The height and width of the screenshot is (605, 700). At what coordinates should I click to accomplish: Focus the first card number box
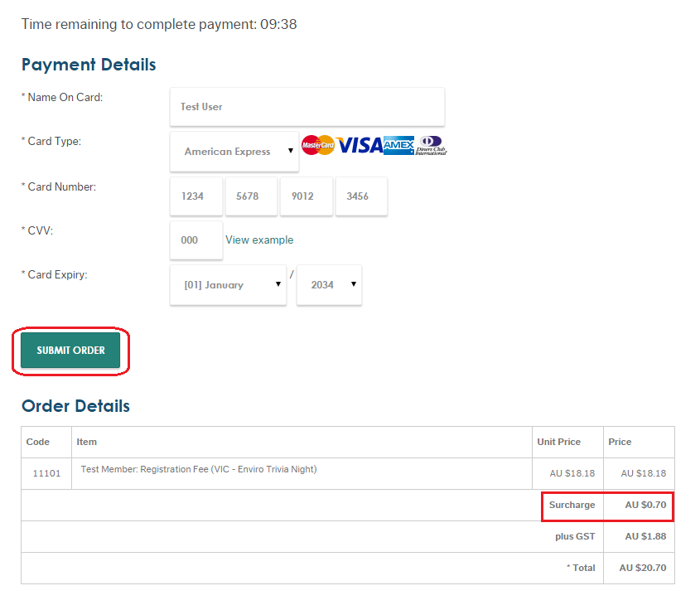coord(196,196)
